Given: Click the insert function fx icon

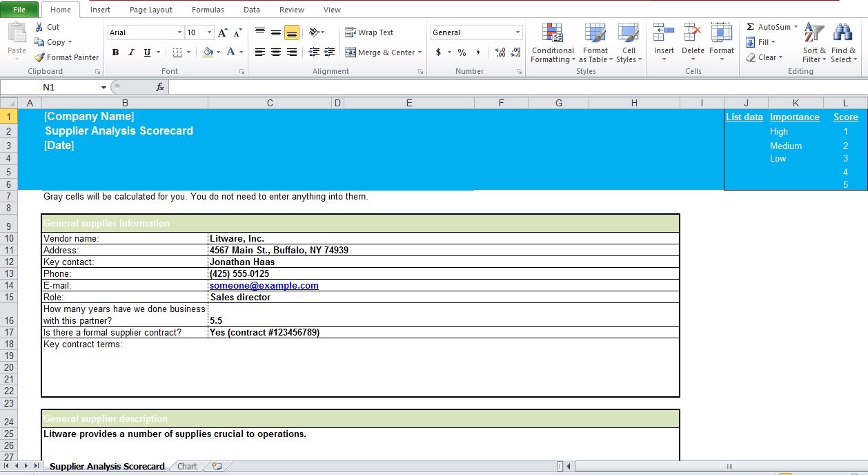Looking at the screenshot, I should click(160, 87).
